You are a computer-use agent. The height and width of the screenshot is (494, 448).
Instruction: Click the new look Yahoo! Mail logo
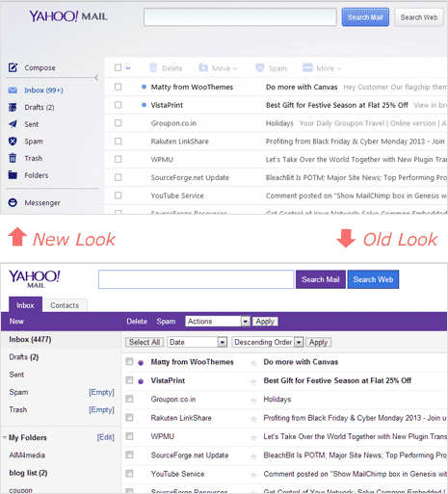(68, 16)
